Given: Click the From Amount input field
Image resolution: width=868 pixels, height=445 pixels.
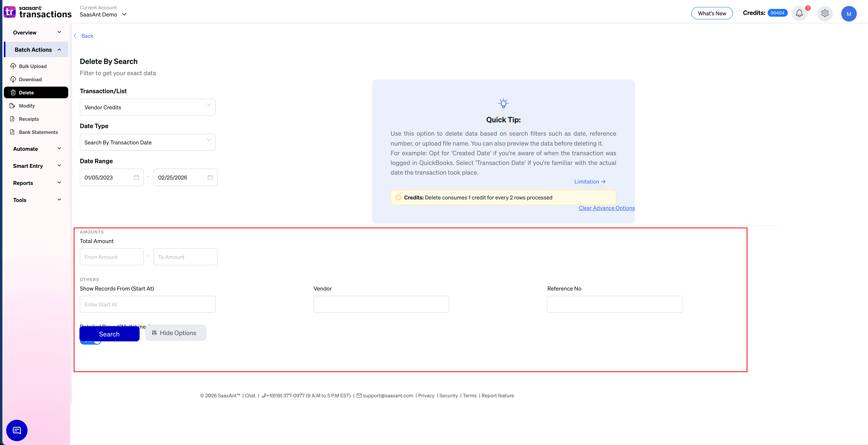Looking at the screenshot, I should click(x=111, y=257).
